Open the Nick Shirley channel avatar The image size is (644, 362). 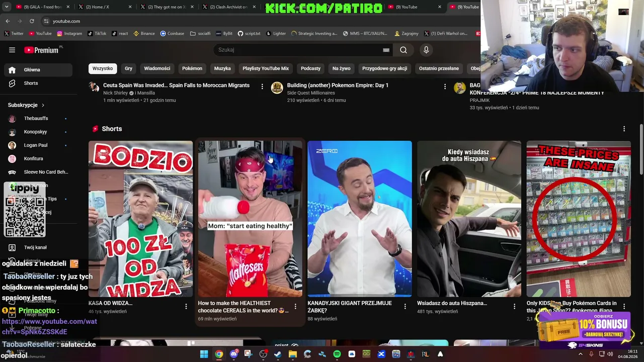[94, 87]
